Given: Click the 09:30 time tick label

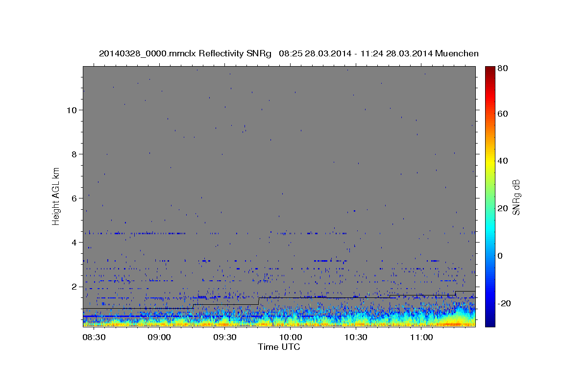Looking at the screenshot, I should [x=224, y=338].
